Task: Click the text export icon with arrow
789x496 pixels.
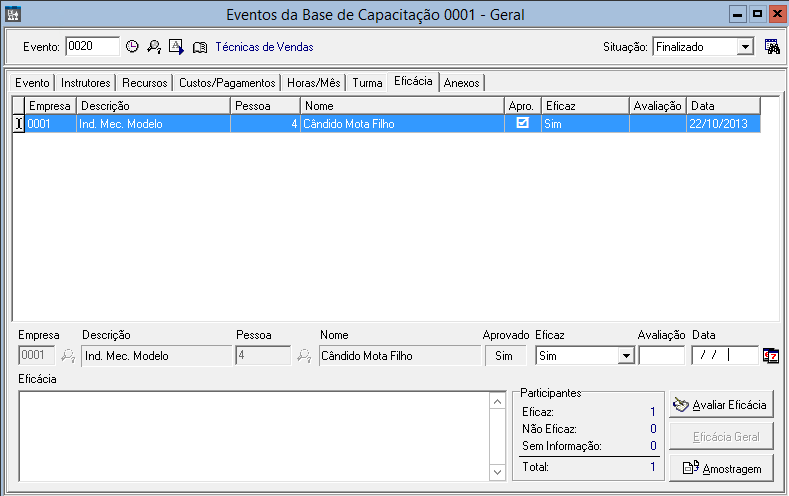Action: (176, 47)
